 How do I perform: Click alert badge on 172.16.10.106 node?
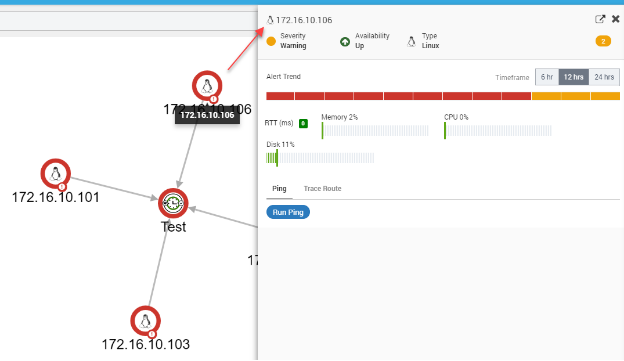tap(214, 99)
